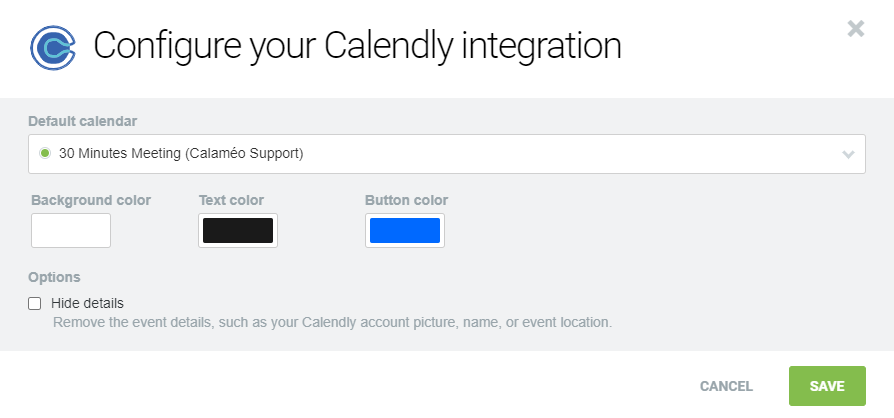894x418 pixels.
Task: Open the white Background color swatch
Action: pos(71,231)
